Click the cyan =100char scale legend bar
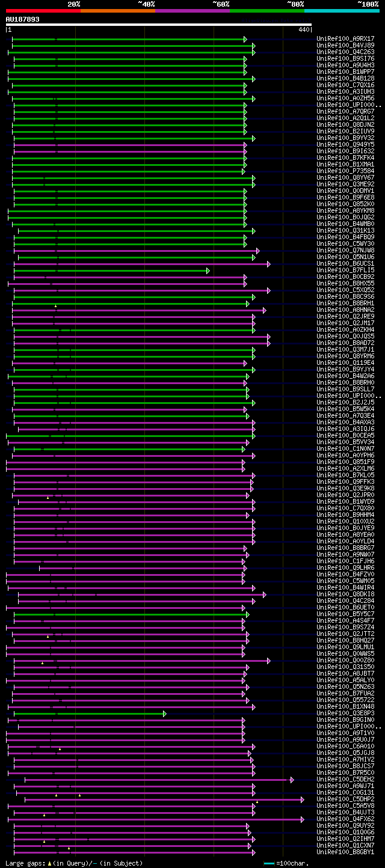The width and height of the screenshot is (385, 868). (x=269, y=864)
